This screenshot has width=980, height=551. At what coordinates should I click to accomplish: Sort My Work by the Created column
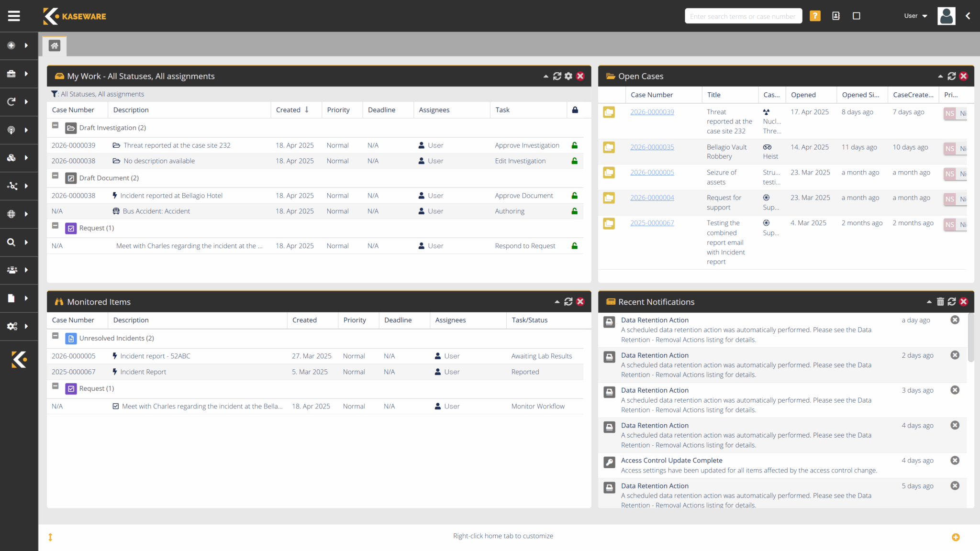click(288, 110)
